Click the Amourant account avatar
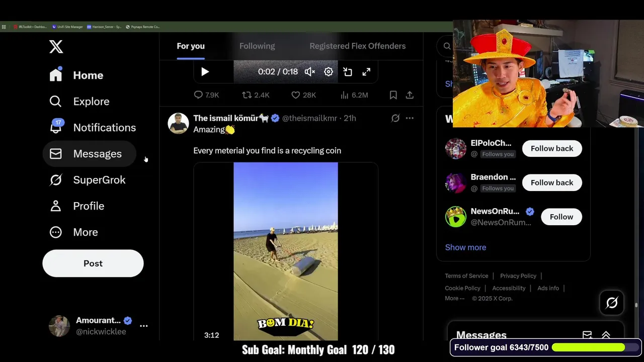Image resolution: width=644 pixels, height=362 pixels. pos(59,326)
